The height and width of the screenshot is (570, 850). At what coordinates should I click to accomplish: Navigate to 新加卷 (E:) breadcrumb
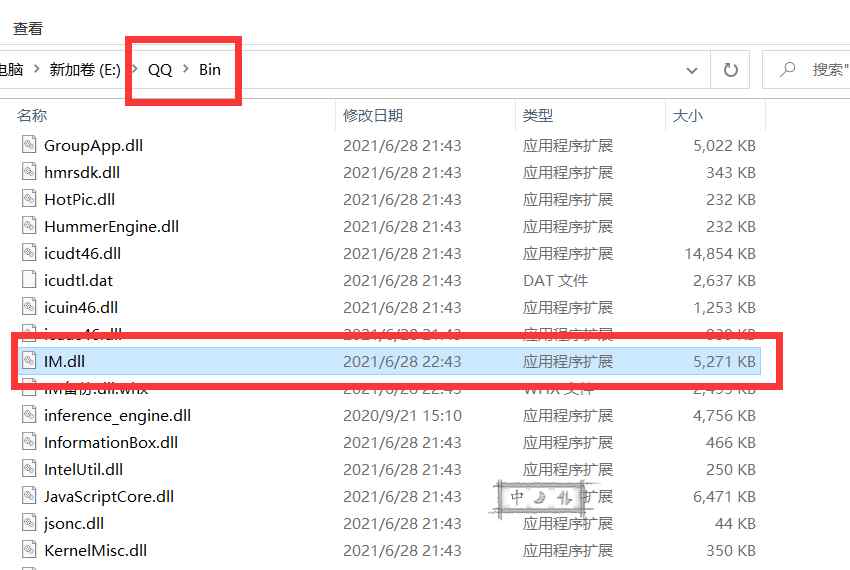[85, 69]
